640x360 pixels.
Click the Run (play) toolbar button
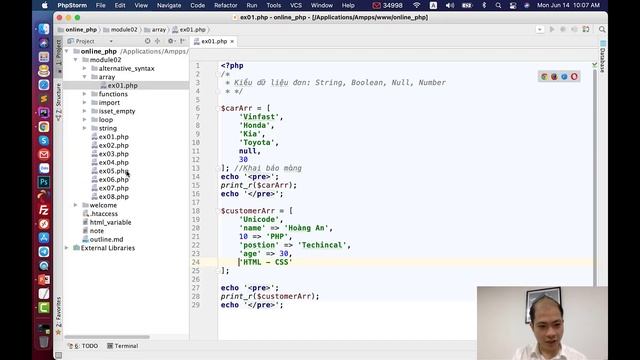pyautogui.click(x=552, y=29)
